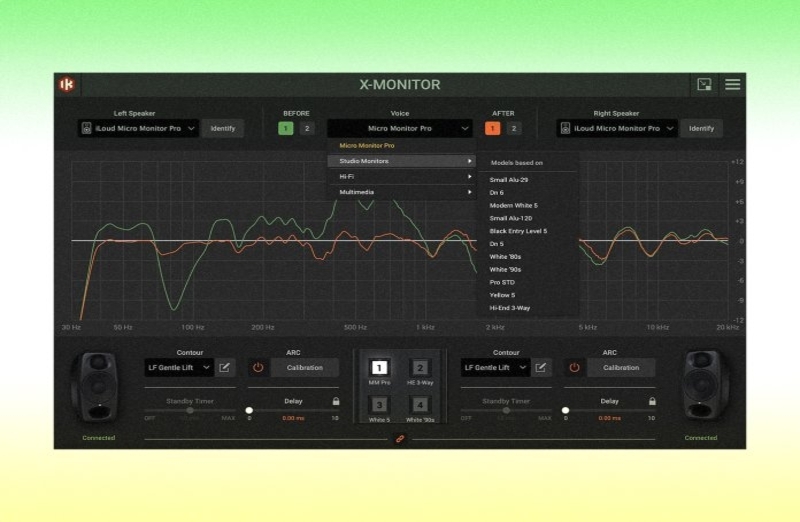Select preset slot 3 White 5
This screenshot has height=522, width=800.
coord(379,405)
